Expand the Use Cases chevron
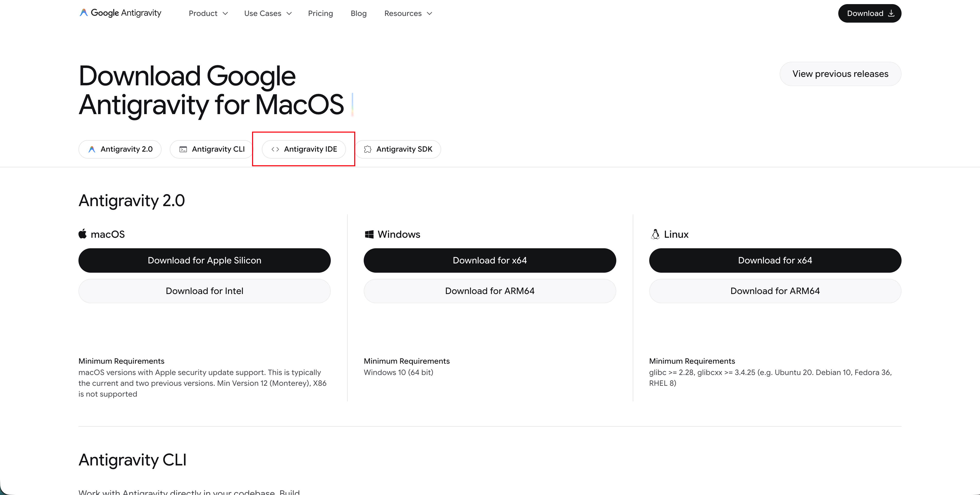980x495 pixels. (289, 14)
